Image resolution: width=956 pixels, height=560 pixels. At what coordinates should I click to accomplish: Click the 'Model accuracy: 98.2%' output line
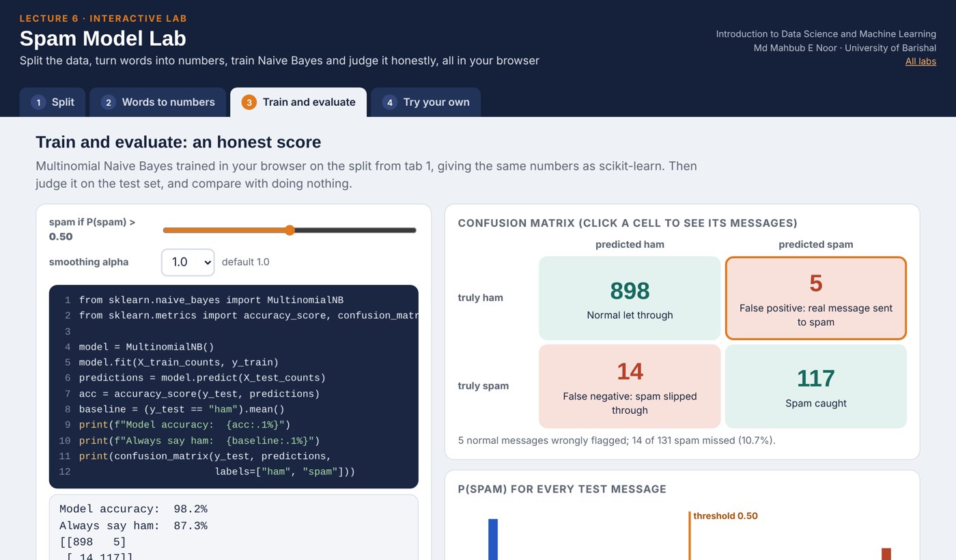133,509
